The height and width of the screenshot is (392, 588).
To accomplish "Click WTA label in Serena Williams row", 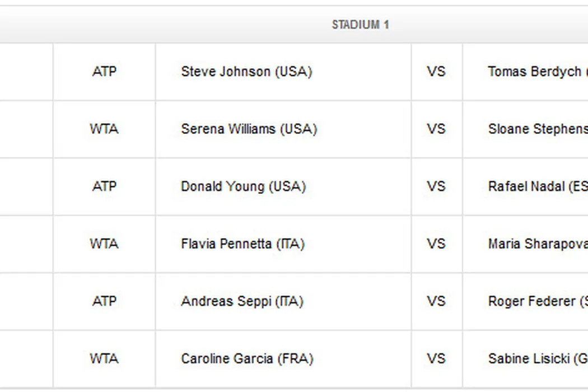I will click(x=104, y=129).
